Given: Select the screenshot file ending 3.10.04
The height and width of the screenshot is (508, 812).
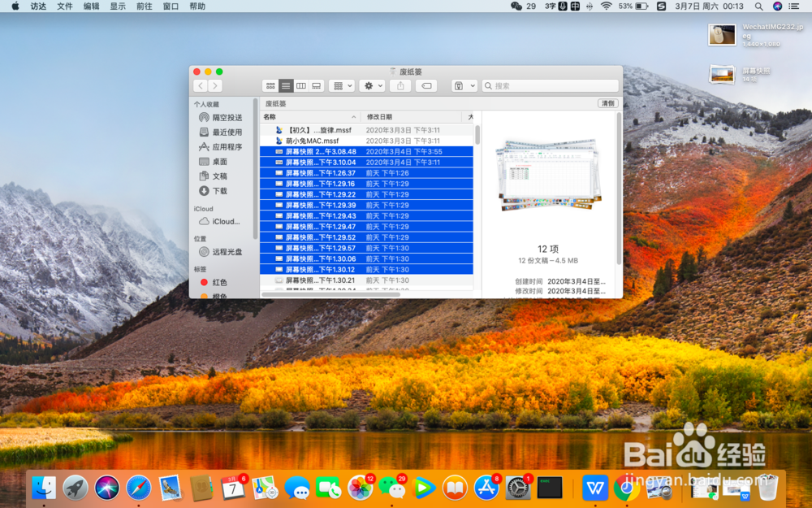Looking at the screenshot, I should click(367, 163).
